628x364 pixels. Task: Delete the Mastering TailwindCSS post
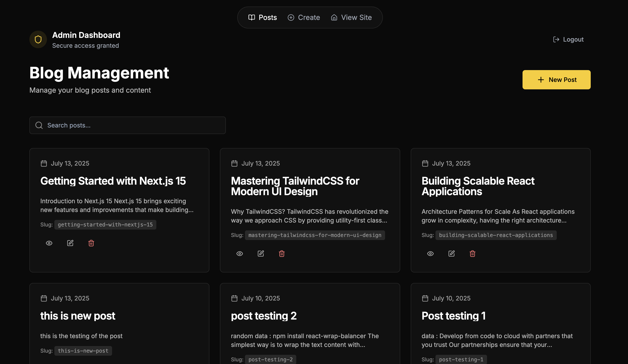click(282, 253)
